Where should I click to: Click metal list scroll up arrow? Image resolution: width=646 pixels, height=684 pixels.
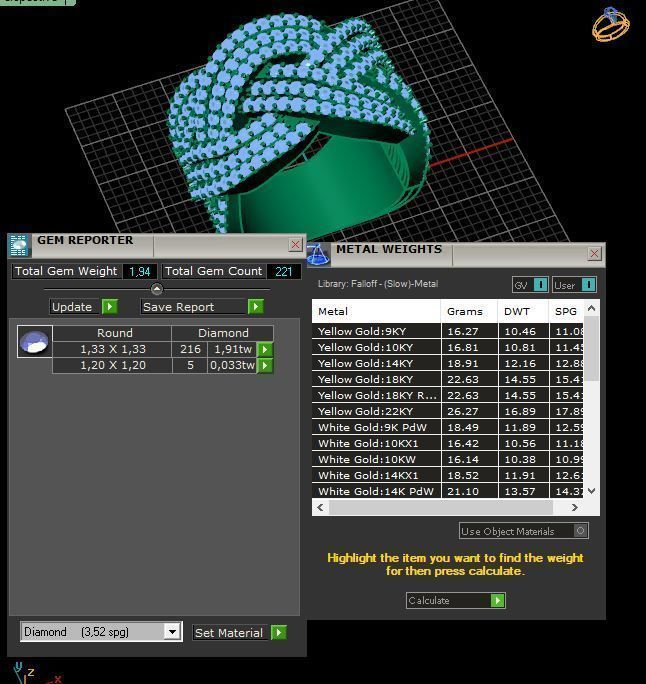click(x=591, y=308)
